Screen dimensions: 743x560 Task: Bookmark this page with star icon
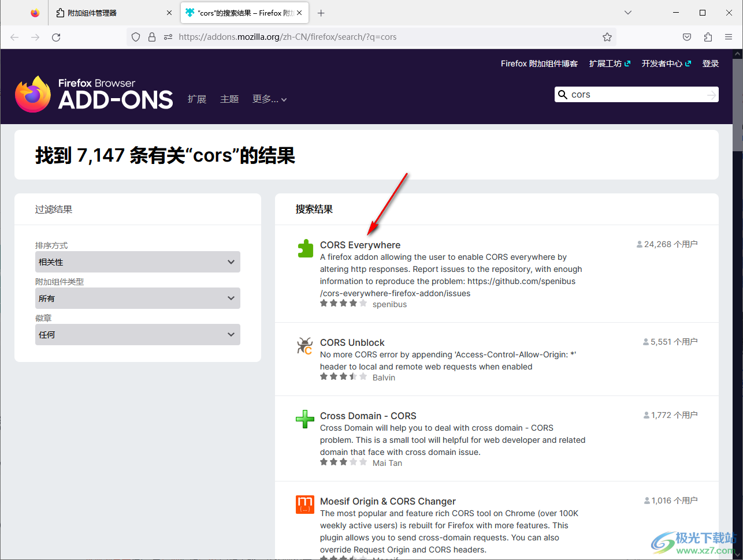[607, 37]
